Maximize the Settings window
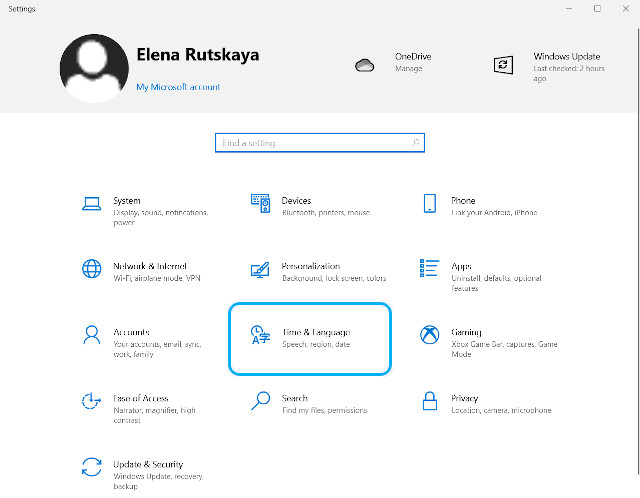Image resolution: width=640 pixels, height=498 pixels. (597, 9)
